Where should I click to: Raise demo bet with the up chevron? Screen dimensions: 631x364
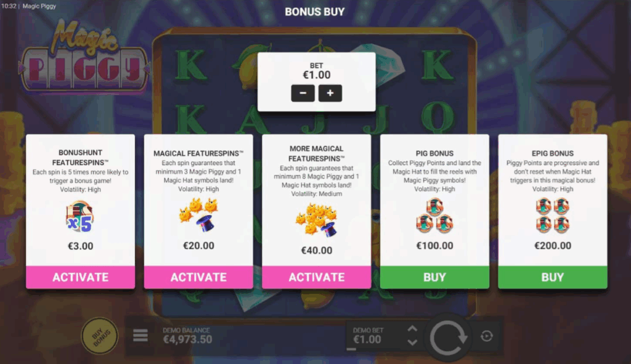point(412,329)
